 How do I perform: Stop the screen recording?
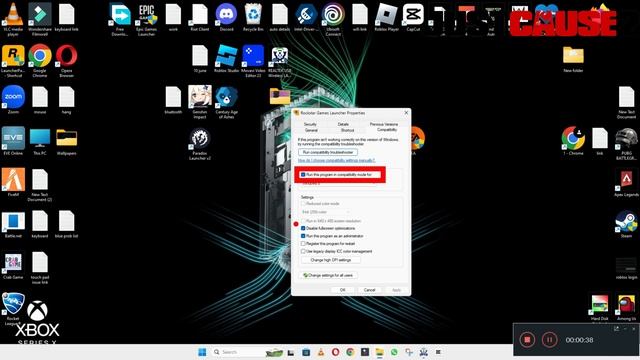tap(527, 340)
